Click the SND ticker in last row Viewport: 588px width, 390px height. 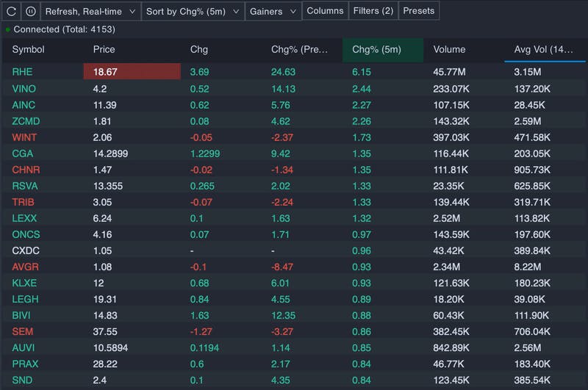(x=22, y=380)
